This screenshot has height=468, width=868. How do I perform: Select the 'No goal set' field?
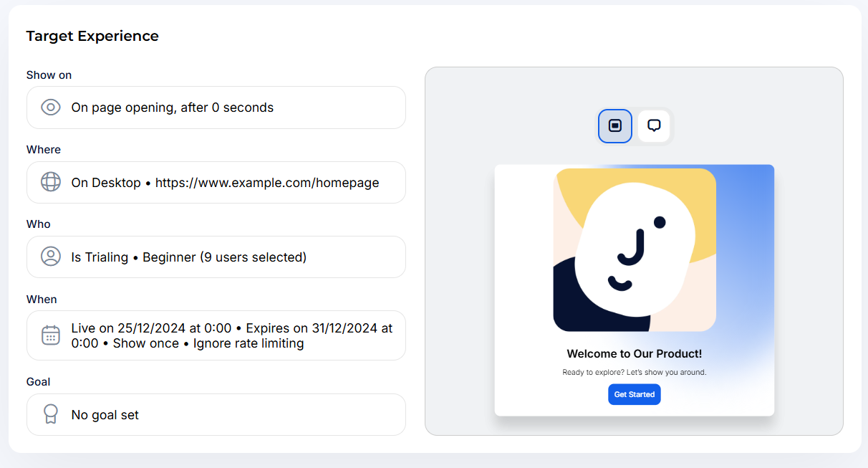(x=105, y=415)
